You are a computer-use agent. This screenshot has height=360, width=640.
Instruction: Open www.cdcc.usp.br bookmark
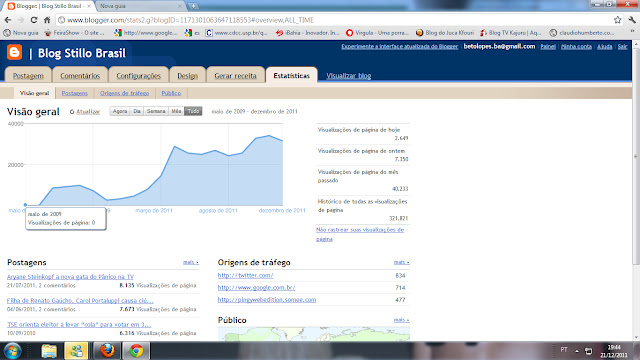(x=237, y=33)
